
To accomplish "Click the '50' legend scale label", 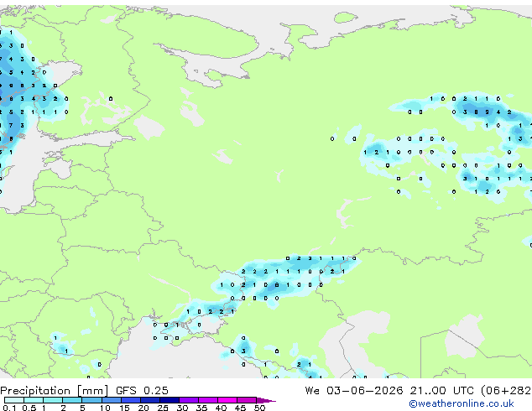I will 259,408.
